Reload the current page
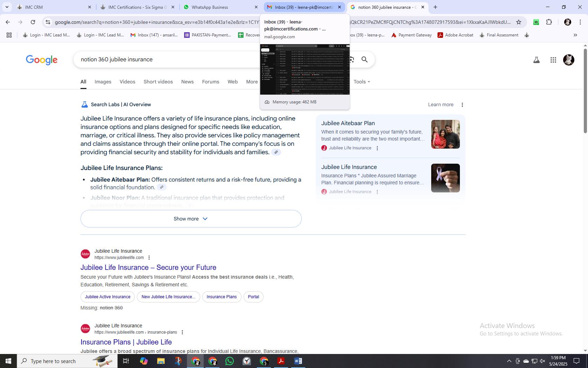This screenshot has height=368, width=588. (33, 22)
